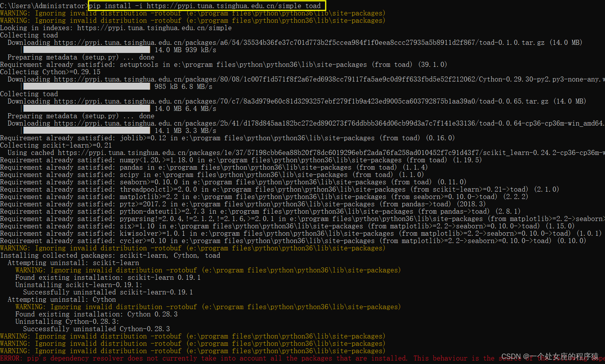Click the red ERROR dependency resolver message
The image size is (605, 364).
click(193, 358)
